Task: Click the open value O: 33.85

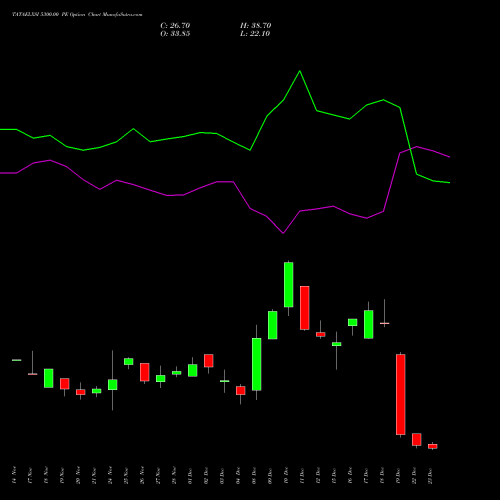Action: pyautogui.click(x=175, y=34)
